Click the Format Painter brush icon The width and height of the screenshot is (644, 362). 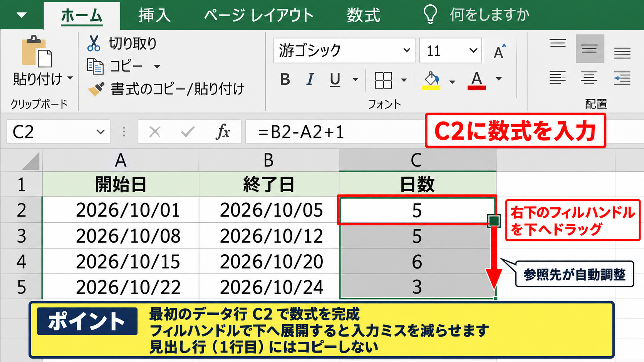coord(96,89)
